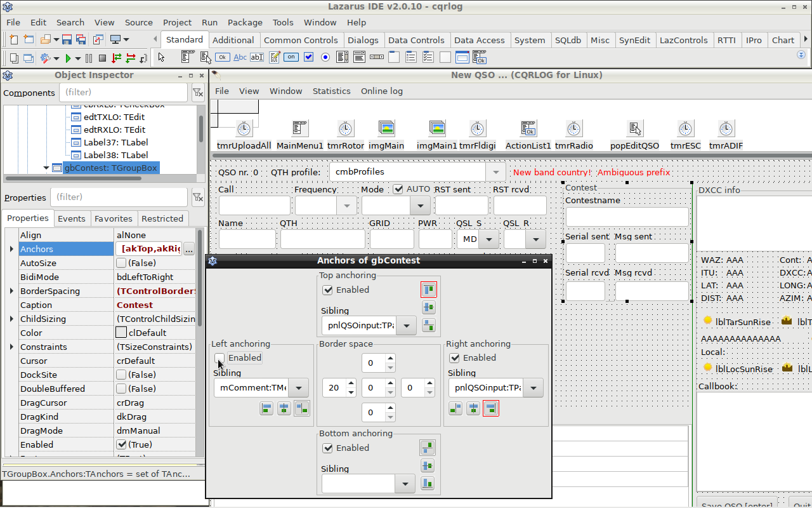The width and height of the screenshot is (812, 508).
Task: Anchor left side to sibling's left edge
Action: click(x=266, y=408)
